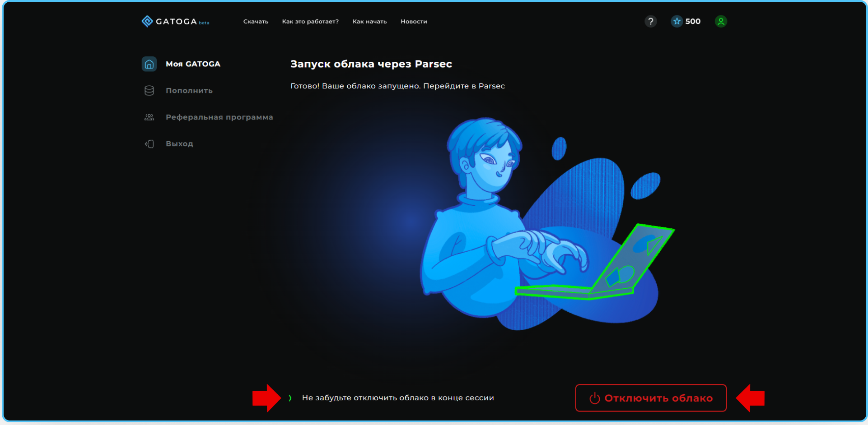Select Моя GATOGA in sidebar

[193, 64]
